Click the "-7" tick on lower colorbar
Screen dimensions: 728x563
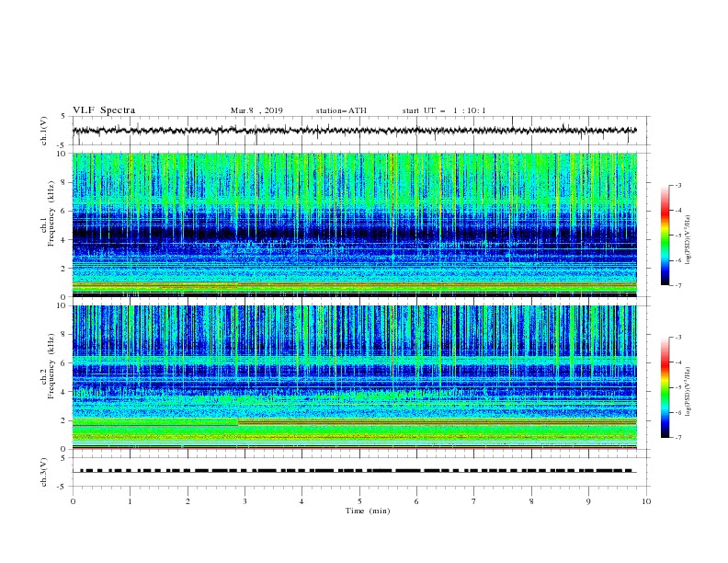677,437
